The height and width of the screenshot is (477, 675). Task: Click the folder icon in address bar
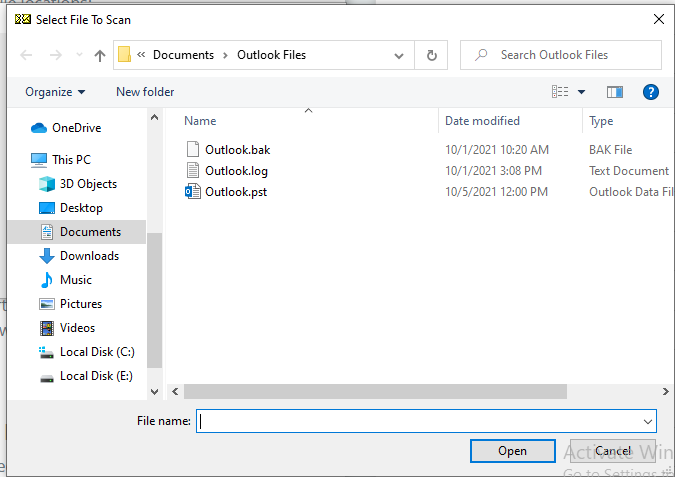coord(124,55)
